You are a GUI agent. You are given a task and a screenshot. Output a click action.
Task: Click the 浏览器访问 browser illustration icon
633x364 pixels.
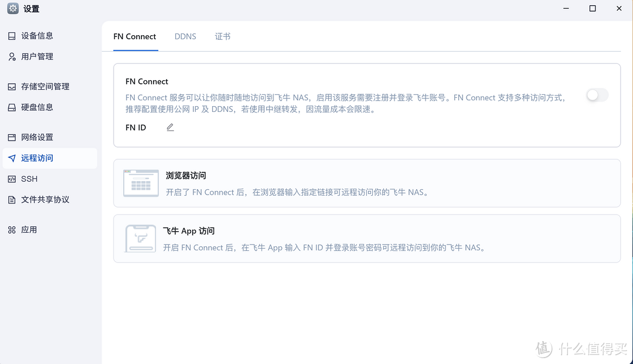point(141,182)
